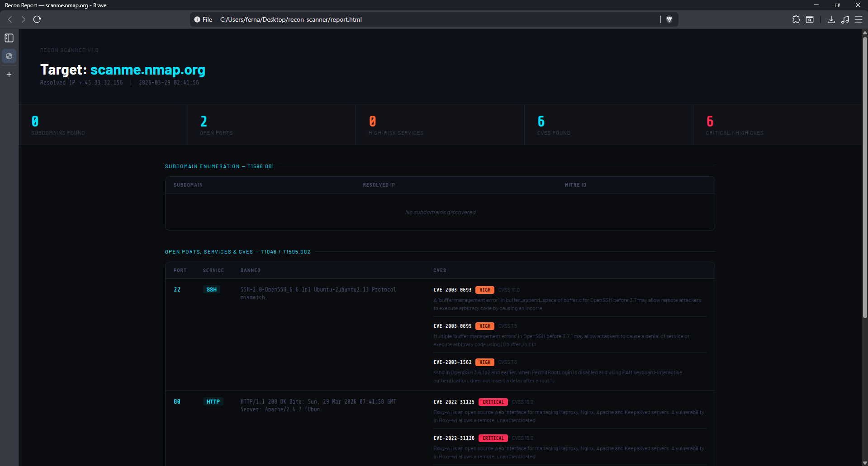
Task: Open the Brave hamburger main menu
Action: point(859,19)
